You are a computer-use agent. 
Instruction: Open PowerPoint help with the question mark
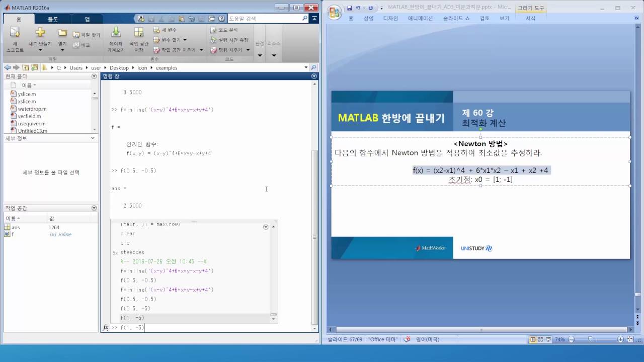637,19
